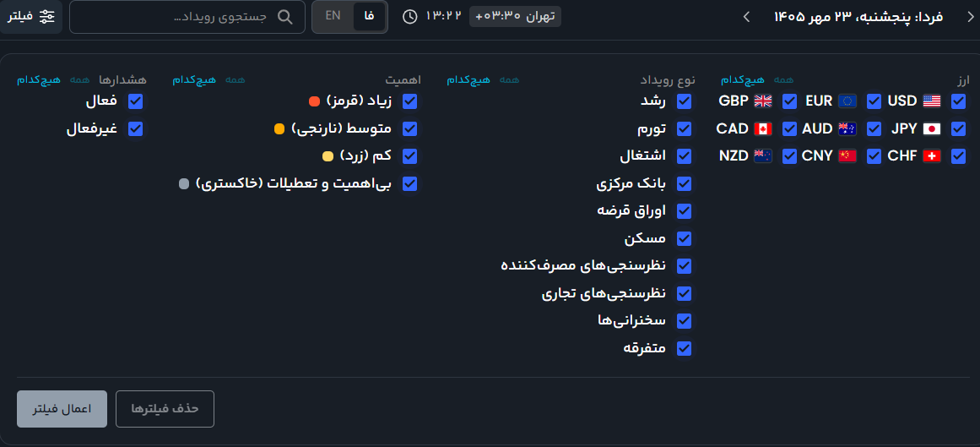The width and height of the screenshot is (980, 447).
Task: Click the NZD New Zealand flag icon
Action: [x=763, y=155]
